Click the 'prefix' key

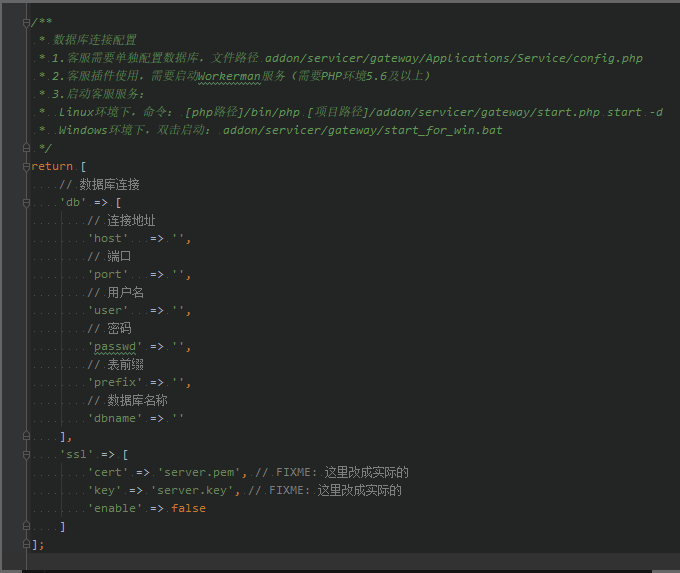pos(115,382)
